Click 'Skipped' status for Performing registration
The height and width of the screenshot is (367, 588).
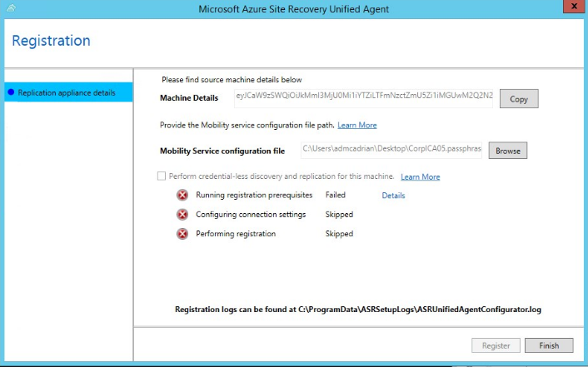coord(339,234)
